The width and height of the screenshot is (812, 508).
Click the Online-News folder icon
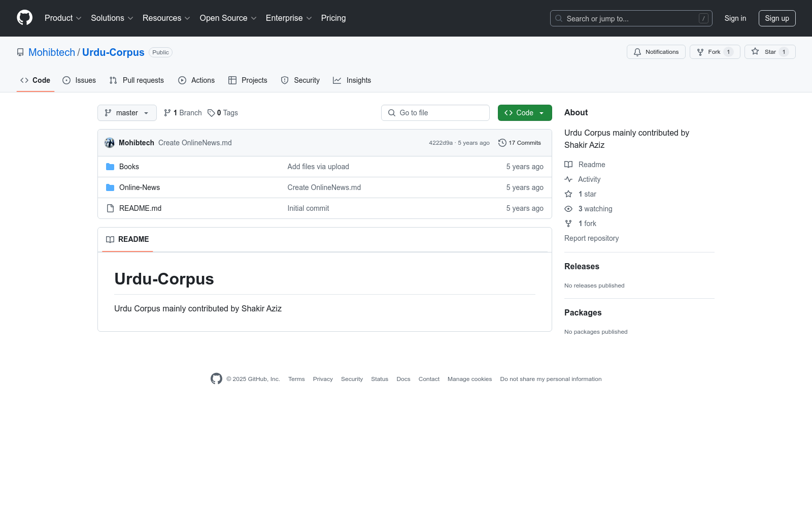click(x=110, y=187)
